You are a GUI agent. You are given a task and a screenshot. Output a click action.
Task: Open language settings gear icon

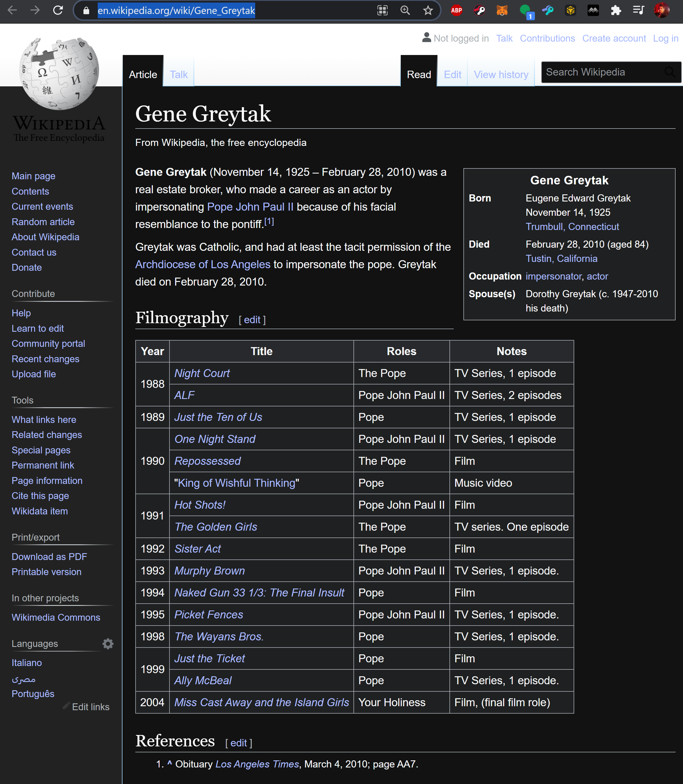(x=108, y=644)
